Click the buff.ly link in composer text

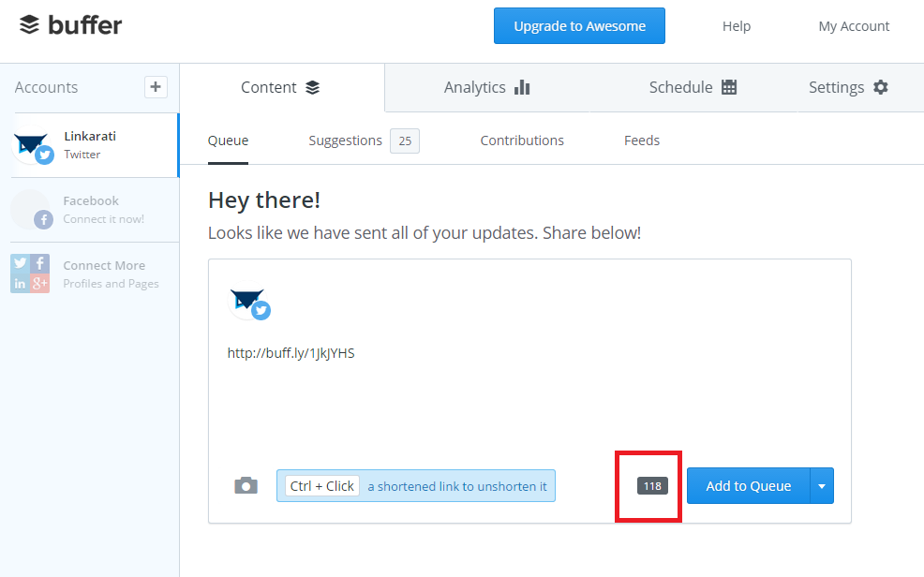291,353
